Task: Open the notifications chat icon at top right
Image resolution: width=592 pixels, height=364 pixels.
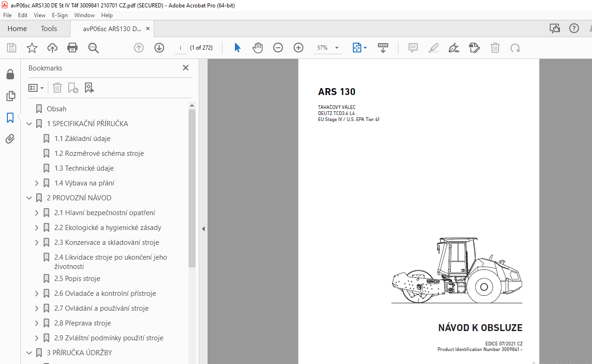Action: (554, 29)
